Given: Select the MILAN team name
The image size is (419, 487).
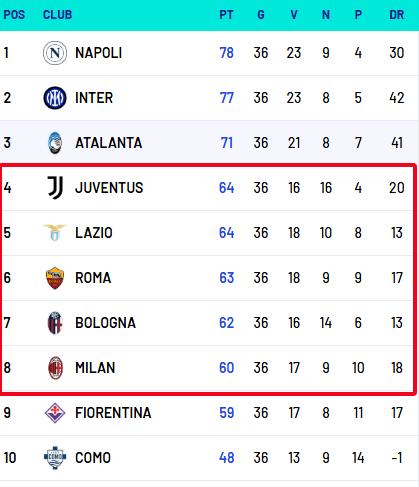Looking at the screenshot, I should [95, 368].
